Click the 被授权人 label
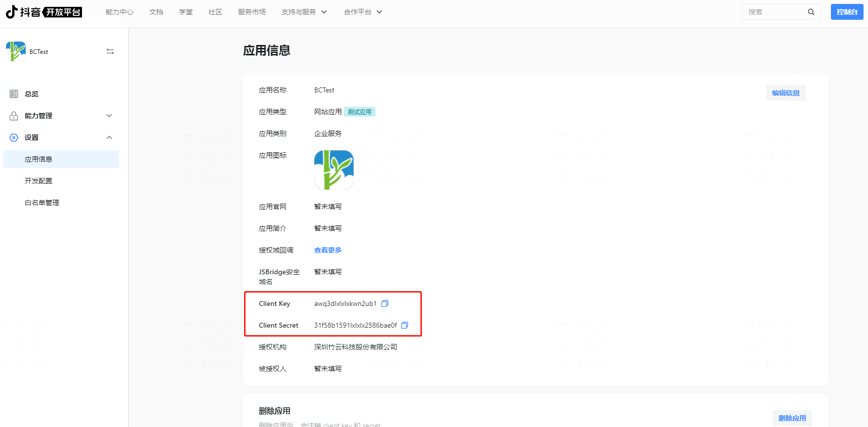The width and height of the screenshot is (868, 427). click(273, 369)
